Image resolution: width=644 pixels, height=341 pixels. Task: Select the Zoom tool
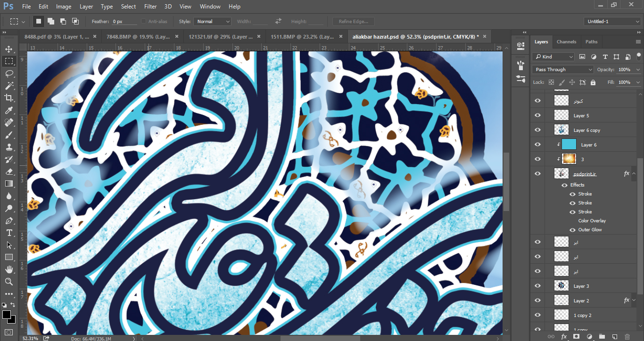(x=9, y=282)
